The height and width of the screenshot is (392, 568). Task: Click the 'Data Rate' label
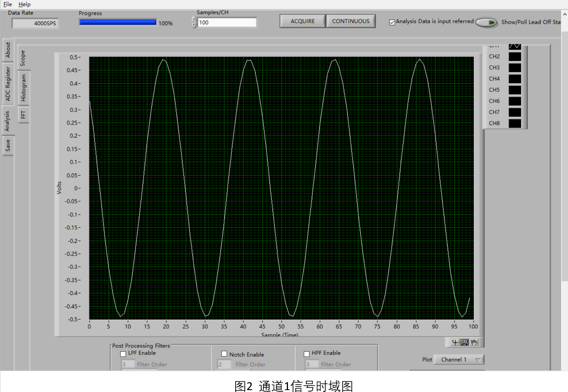[21, 13]
